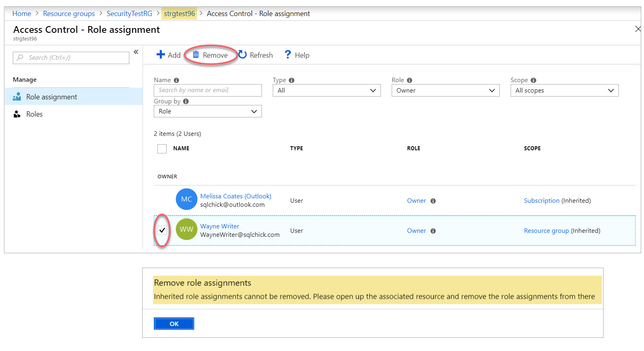Click the Remove trash can icon
Screen dimensions: 644x351
point(196,54)
